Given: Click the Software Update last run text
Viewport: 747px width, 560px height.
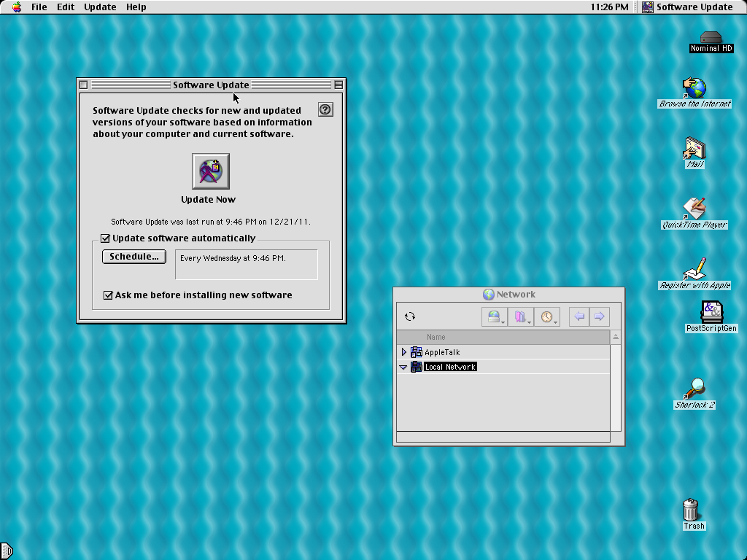Looking at the screenshot, I should coord(211,222).
